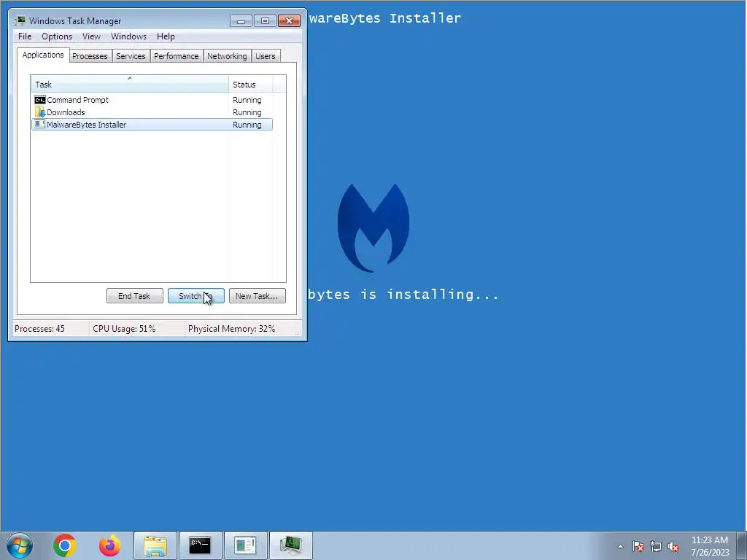The width and height of the screenshot is (747, 560).
Task: Click Running status of MalwareBytes Installer
Action: tap(247, 125)
